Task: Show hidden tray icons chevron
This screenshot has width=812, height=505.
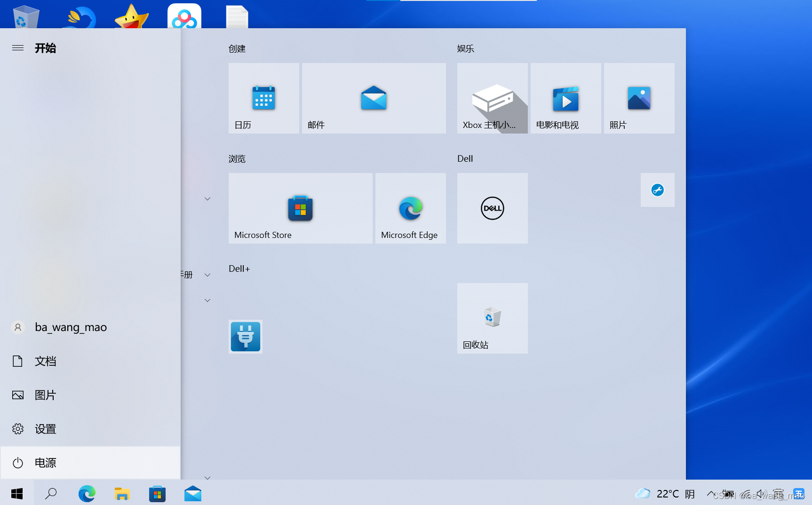Action: 711,493
